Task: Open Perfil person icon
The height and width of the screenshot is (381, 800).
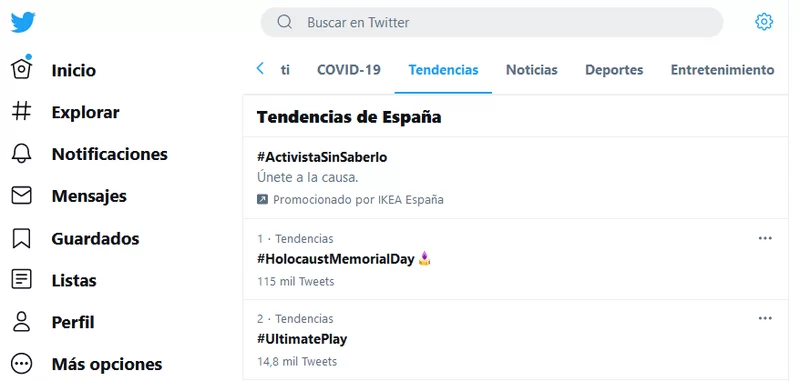Action: [21, 322]
